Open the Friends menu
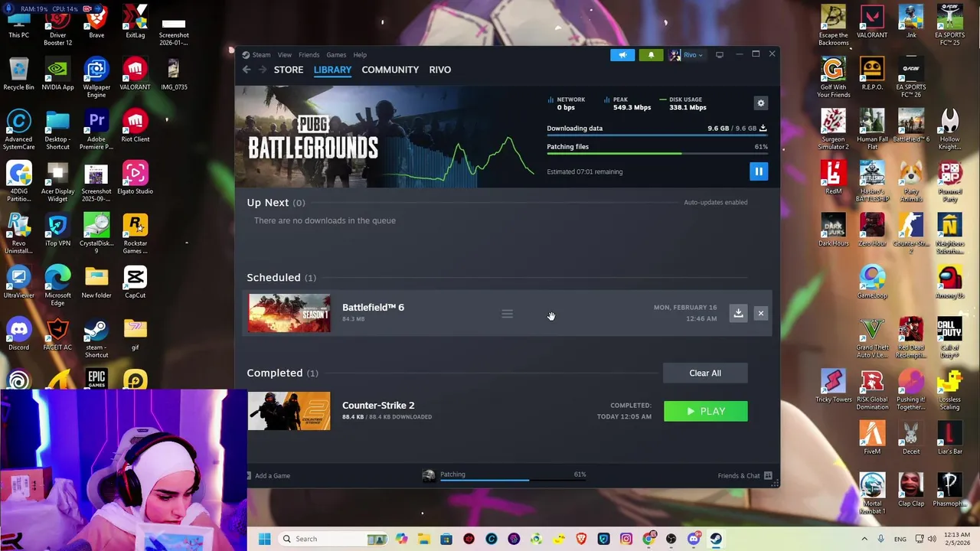Image resolution: width=980 pixels, height=551 pixels. [x=309, y=55]
